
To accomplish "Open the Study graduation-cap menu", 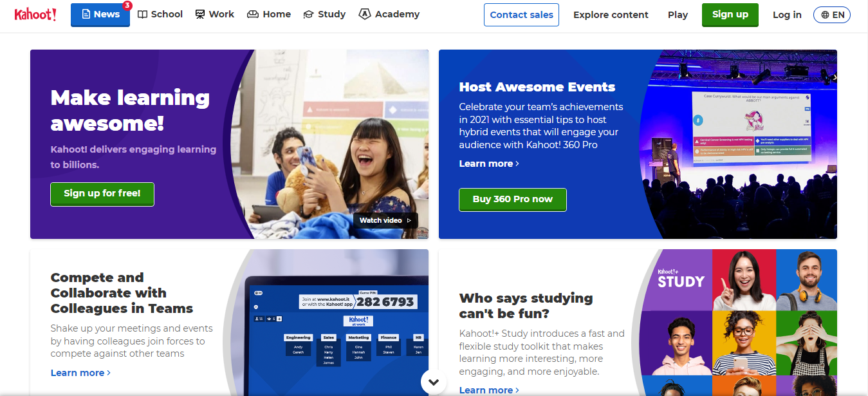I will 324,14.
